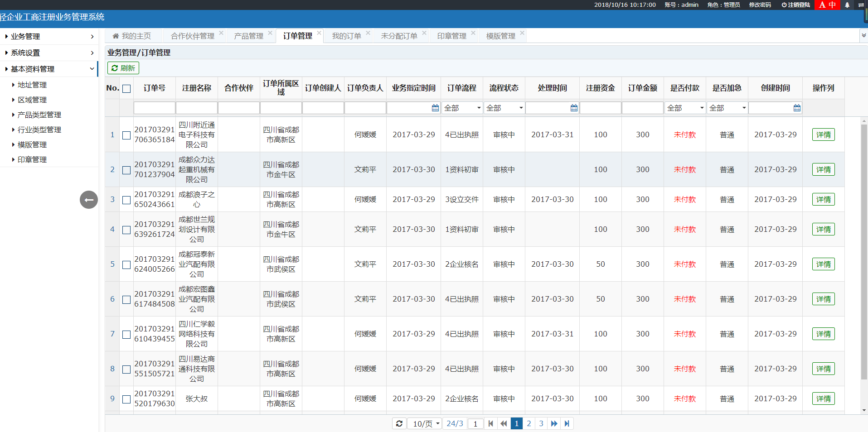This screenshot has width=868, height=432.
Task: Check the checkbox for row 1
Action: click(126, 135)
